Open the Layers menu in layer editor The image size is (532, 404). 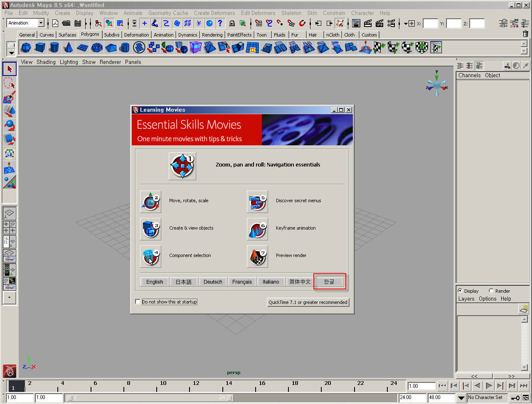(466, 299)
